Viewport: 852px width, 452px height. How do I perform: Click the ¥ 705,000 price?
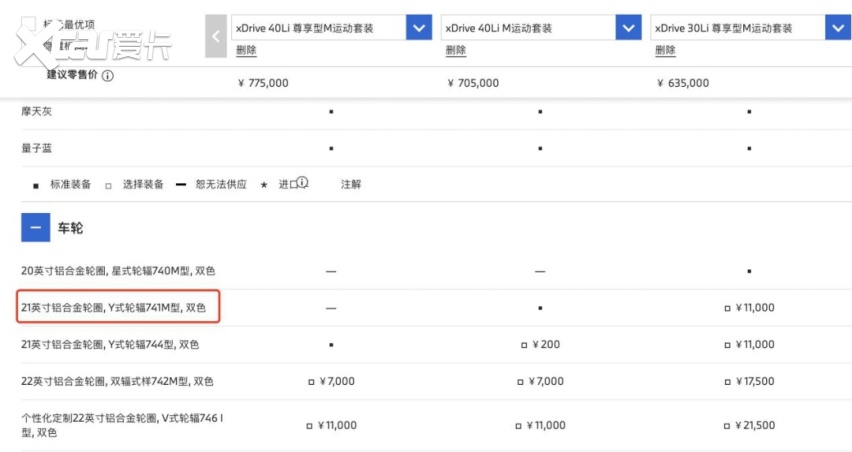coord(473,83)
